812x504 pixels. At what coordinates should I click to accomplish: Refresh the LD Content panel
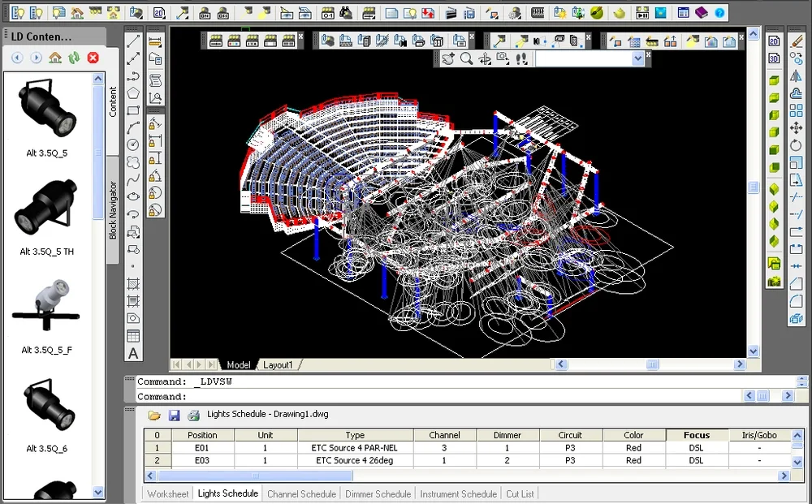point(74,58)
